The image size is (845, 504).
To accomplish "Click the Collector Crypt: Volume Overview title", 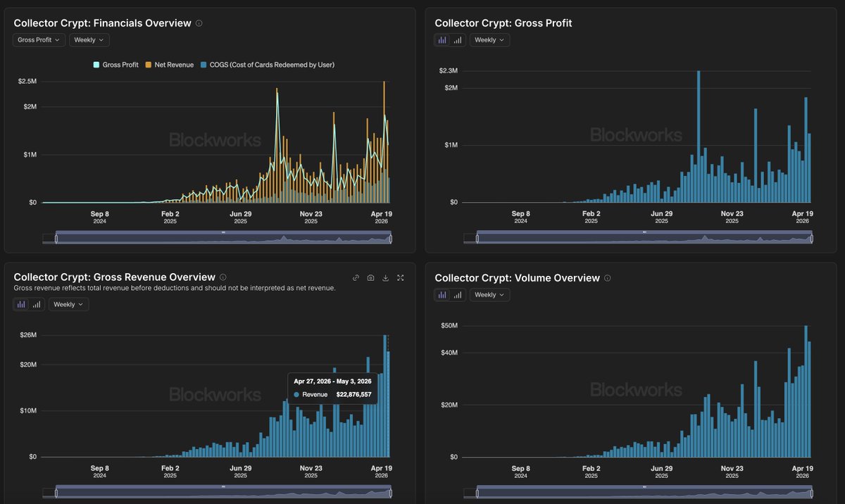I will point(518,278).
